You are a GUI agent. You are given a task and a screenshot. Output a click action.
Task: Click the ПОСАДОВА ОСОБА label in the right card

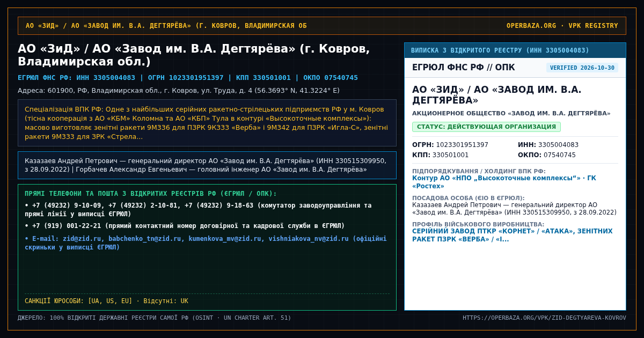(469, 198)
